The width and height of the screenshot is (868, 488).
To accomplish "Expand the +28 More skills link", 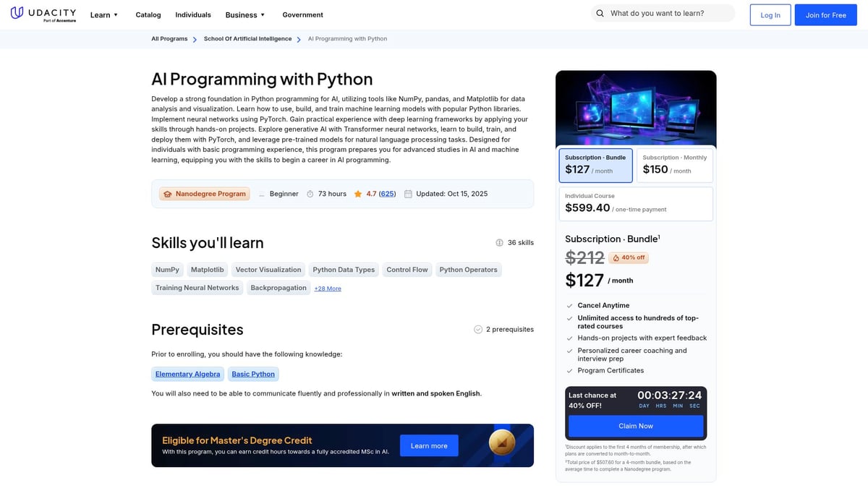I will (328, 288).
